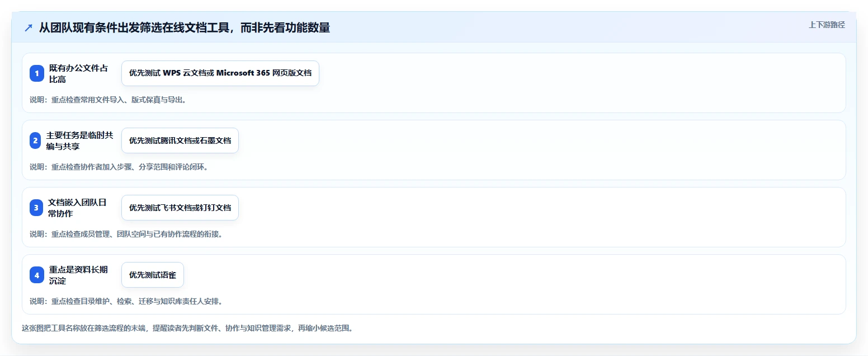The height and width of the screenshot is (356, 868).
Task: Click the note about 文件导入、版式保真与导出
Action: tap(108, 100)
